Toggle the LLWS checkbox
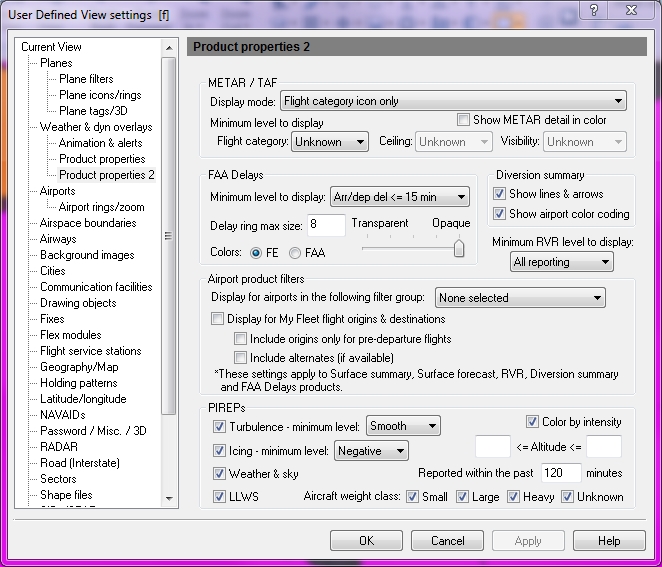Image resolution: width=662 pixels, height=567 pixels. 219,496
